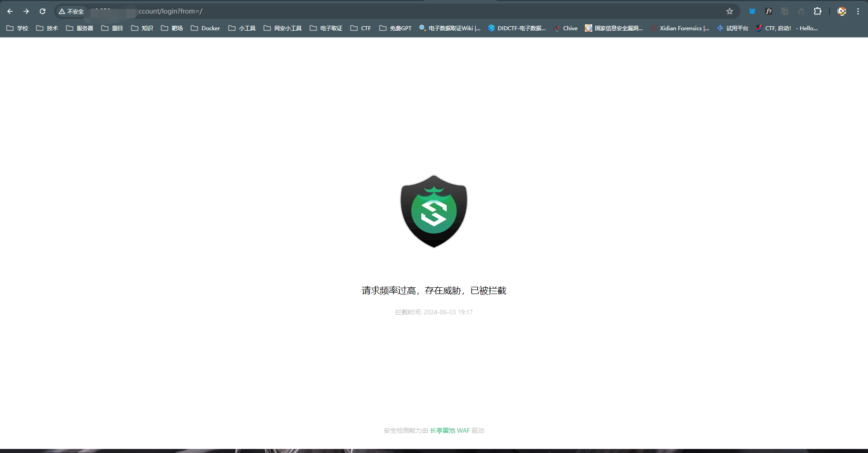868x453 pixels.
Task: Open the 服务器 bookmark folder
Action: (80, 28)
